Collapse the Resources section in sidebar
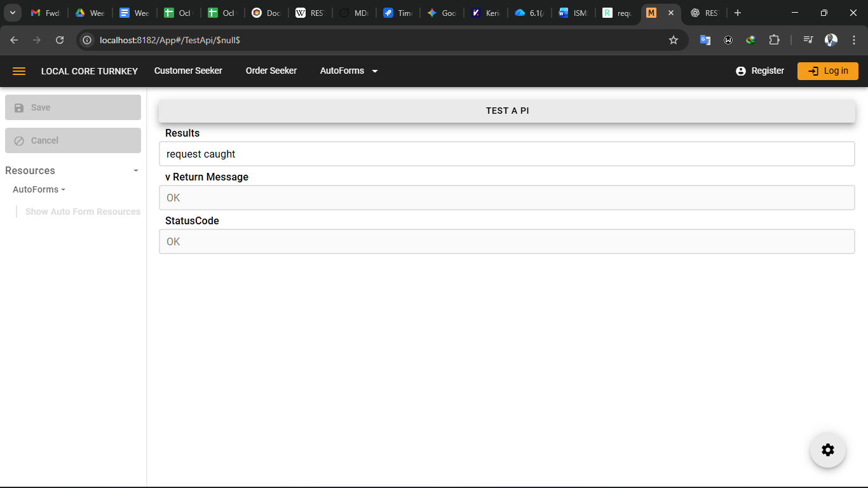The image size is (868, 488). click(x=135, y=171)
